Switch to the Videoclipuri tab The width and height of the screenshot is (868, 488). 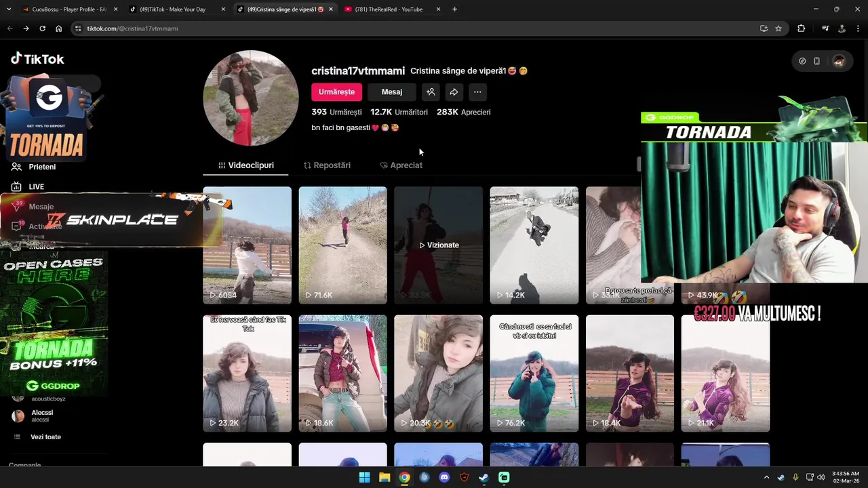pos(246,165)
